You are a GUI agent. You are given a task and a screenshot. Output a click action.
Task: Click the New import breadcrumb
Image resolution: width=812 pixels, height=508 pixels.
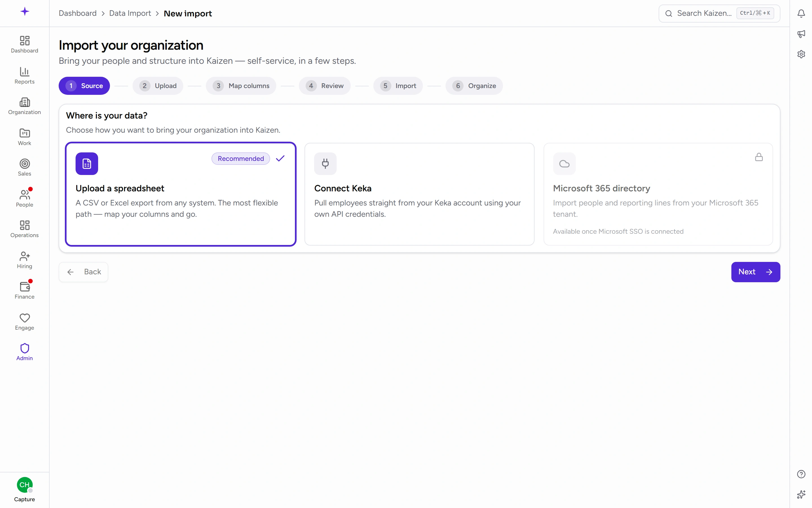point(187,14)
